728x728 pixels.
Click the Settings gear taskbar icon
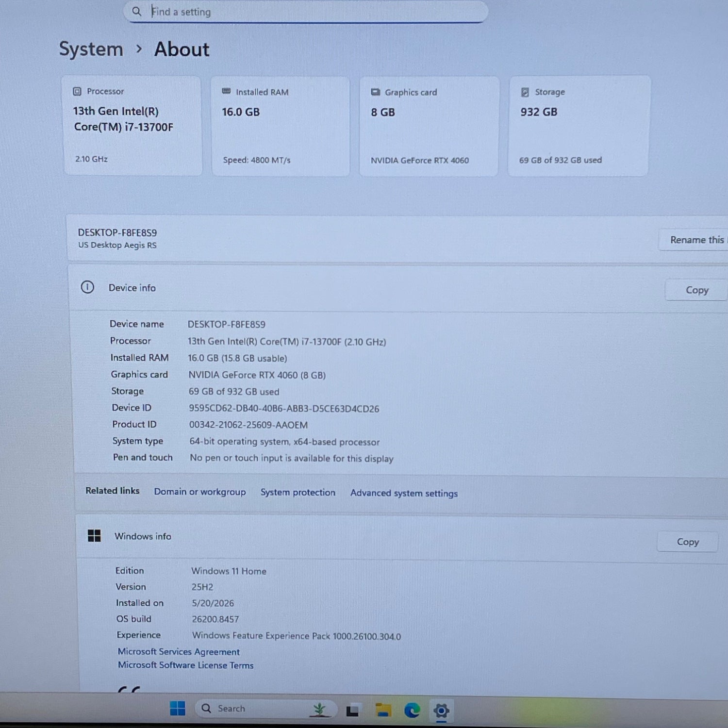click(x=441, y=711)
